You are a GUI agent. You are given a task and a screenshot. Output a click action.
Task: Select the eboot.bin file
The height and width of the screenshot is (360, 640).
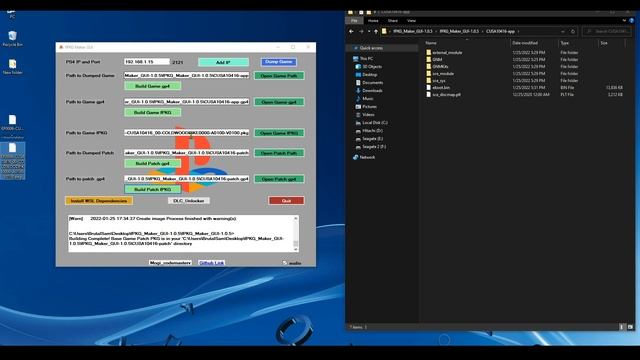(438, 87)
